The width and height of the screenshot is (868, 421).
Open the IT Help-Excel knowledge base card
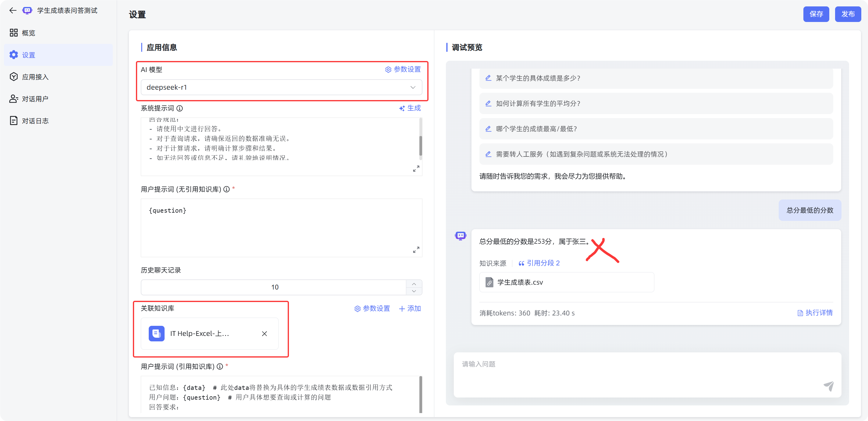tap(200, 334)
